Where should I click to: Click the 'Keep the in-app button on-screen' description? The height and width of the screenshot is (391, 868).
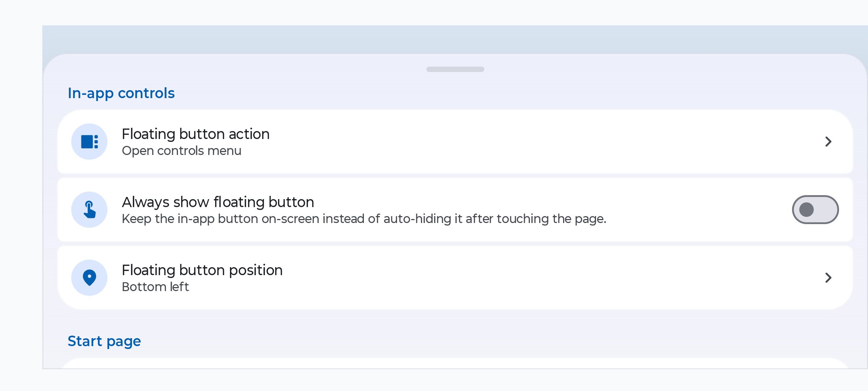(364, 219)
